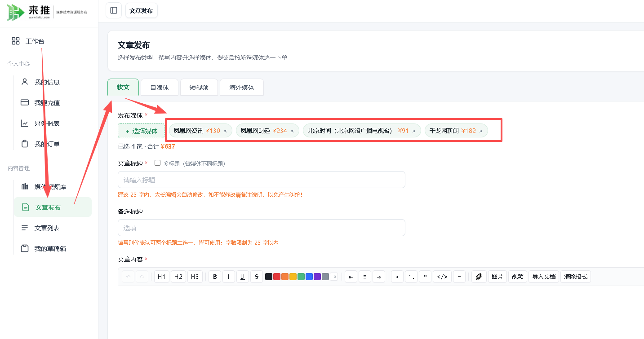Image resolution: width=644 pixels, height=339 pixels.
Task: Insert a hyperlink
Action: (x=479, y=277)
